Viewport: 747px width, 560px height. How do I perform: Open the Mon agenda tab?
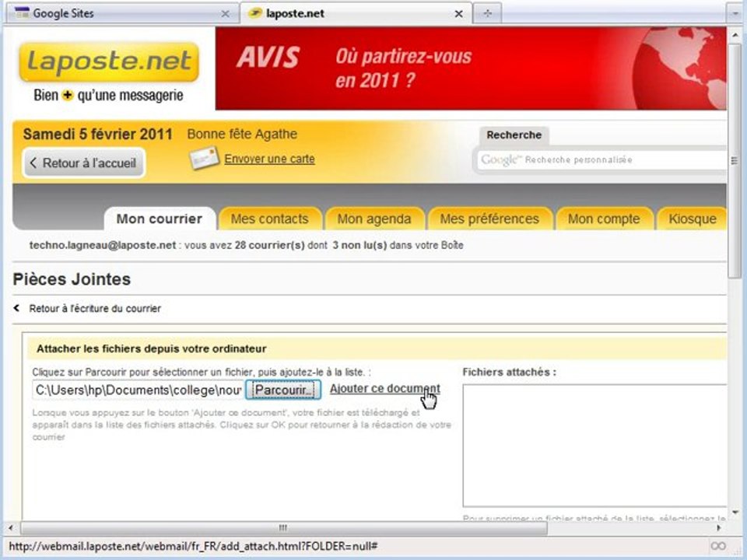tap(374, 219)
